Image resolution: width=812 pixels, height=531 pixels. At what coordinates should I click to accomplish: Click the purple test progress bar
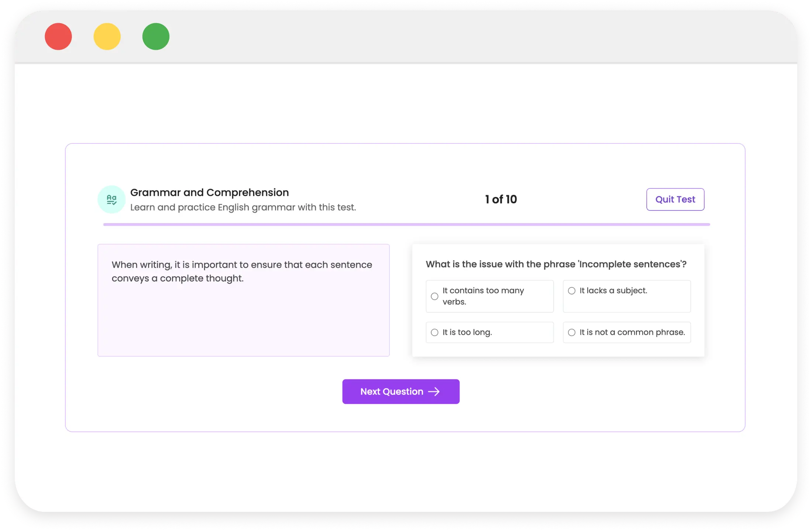406,224
